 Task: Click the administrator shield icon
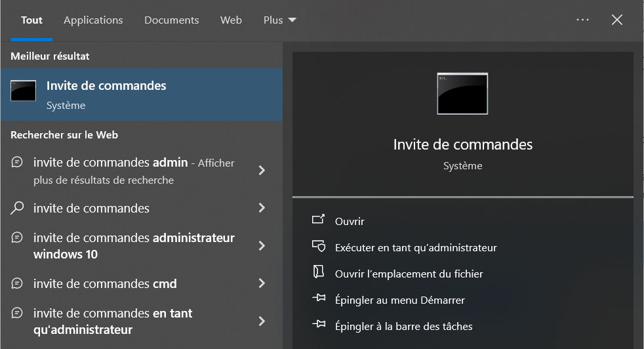point(318,247)
